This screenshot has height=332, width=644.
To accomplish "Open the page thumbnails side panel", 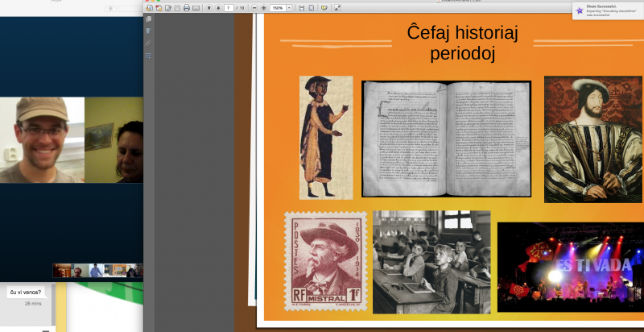I will pos(149,18).
